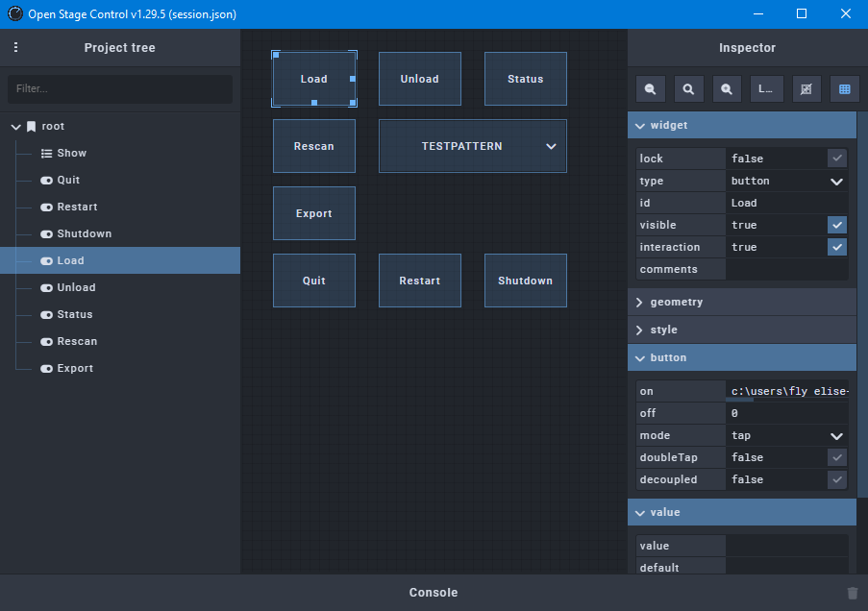The width and height of the screenshot is (868, 611).
Task: Click the Export button widget
Action: [314, 213]
